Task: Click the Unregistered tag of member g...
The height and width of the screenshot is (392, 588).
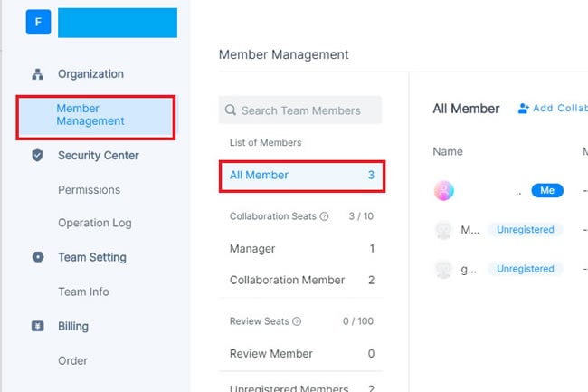Action: [x=526, y=269]
